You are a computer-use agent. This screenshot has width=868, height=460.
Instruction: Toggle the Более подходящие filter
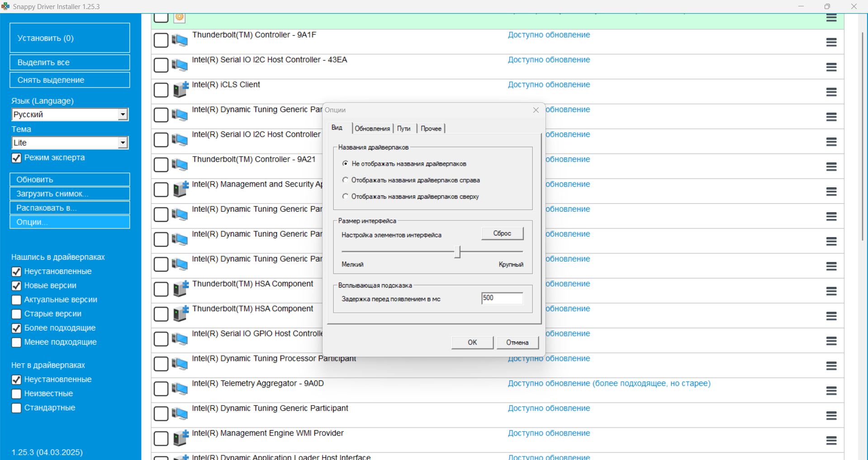[16, 328]
